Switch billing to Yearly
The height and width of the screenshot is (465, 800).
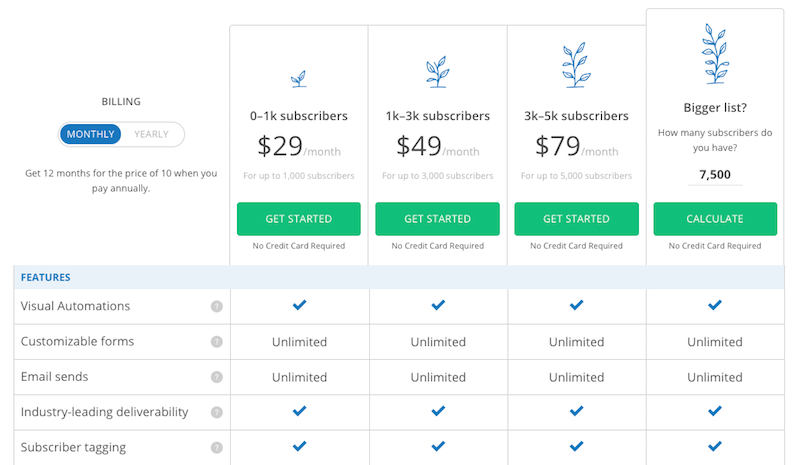[152, 134]
